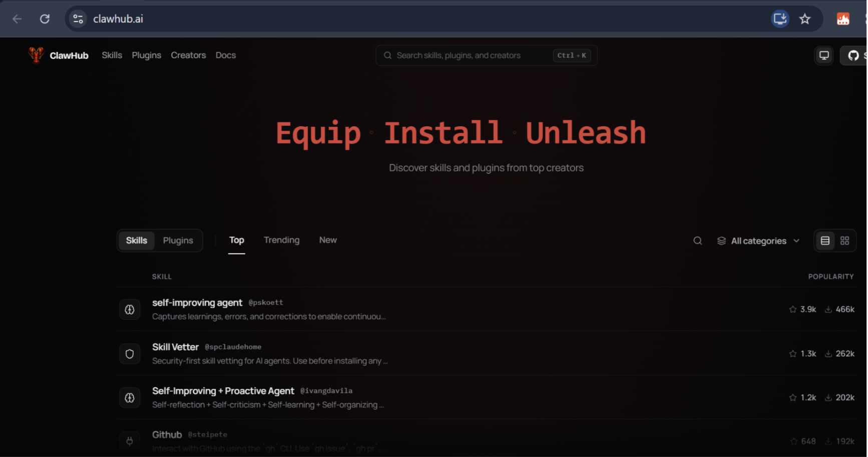Focus the search skills, plugins, and creators field
The image size is (868, 457).
tap(487, 56)
